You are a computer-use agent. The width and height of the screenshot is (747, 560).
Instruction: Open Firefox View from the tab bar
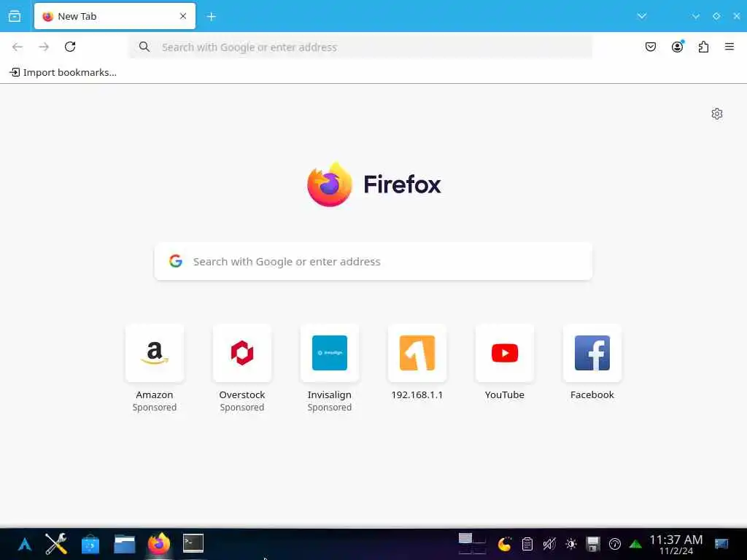tap(15, 16)
